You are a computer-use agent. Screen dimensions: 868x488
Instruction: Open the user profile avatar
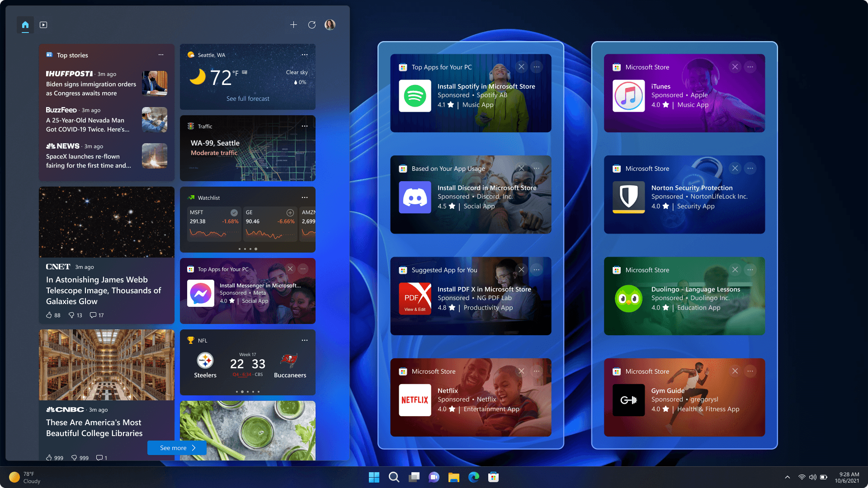click(330, 25)
